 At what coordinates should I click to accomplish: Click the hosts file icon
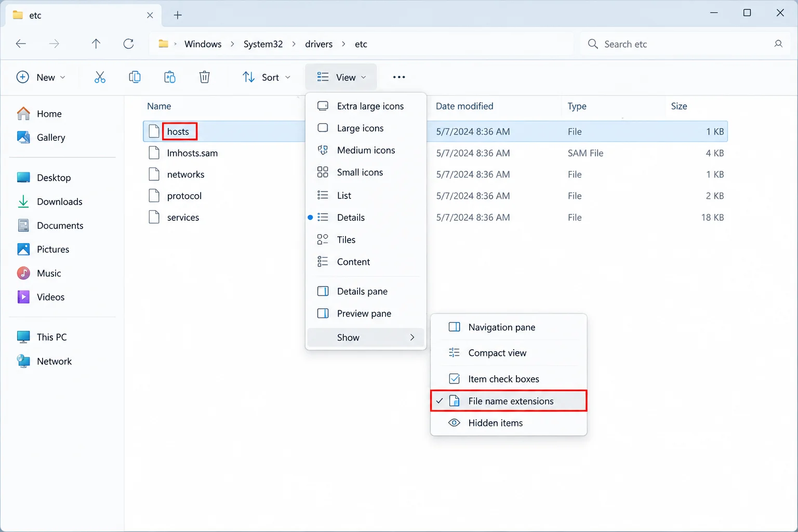(x=154, y=131)
